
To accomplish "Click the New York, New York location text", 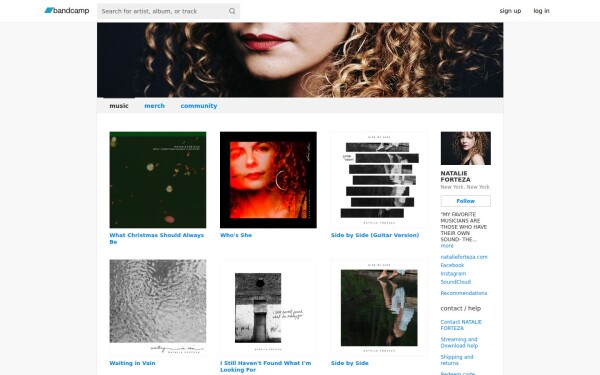I will (465, 187).
